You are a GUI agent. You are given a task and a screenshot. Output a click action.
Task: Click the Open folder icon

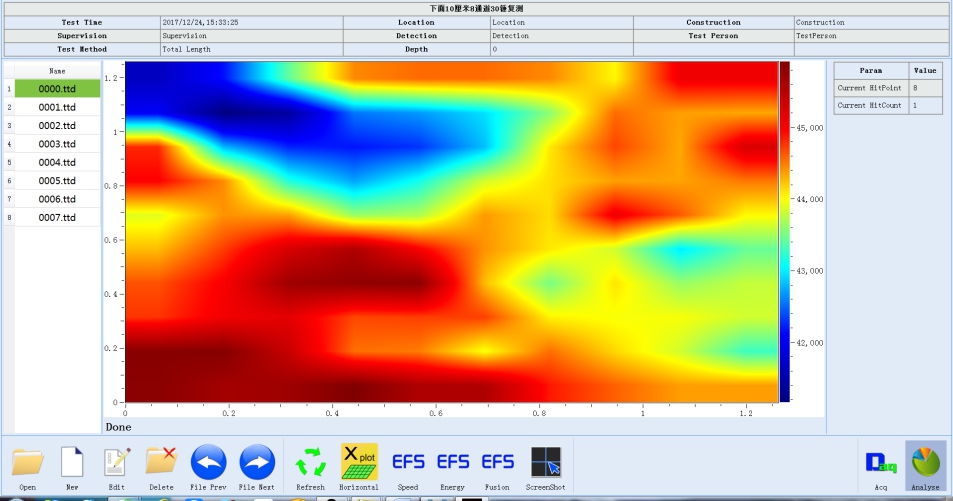click(x=28, y=462)
